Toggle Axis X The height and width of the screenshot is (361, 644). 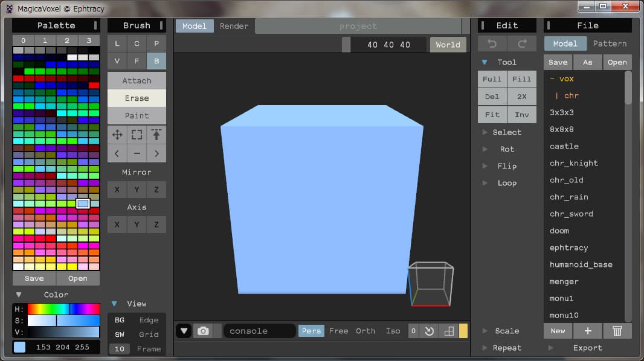click(x=117, y=225)
